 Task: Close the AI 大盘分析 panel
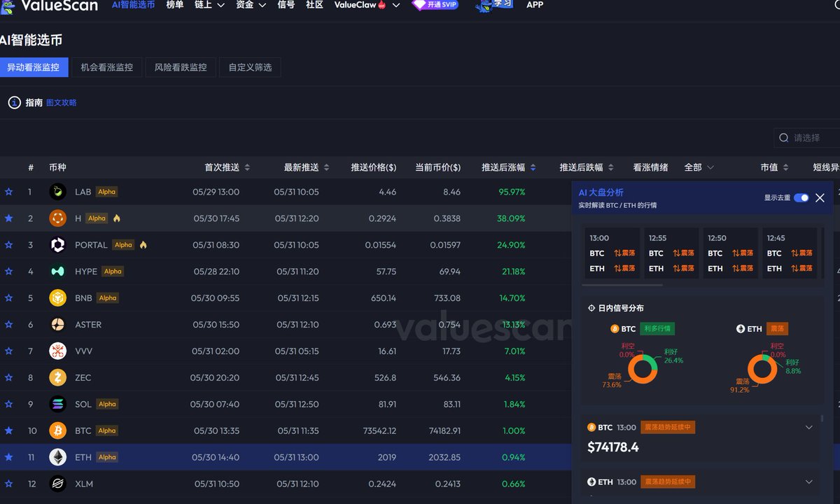click(x=820, y=198)
